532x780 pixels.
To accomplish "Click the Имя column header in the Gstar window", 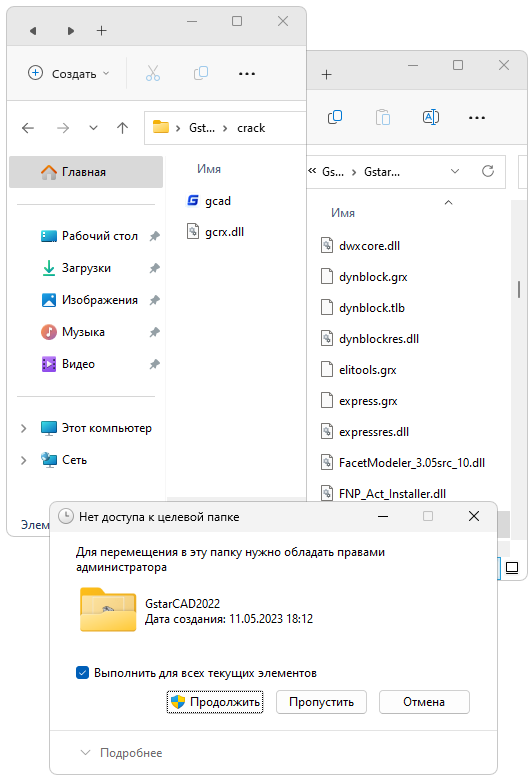I will tap(343, 213).
